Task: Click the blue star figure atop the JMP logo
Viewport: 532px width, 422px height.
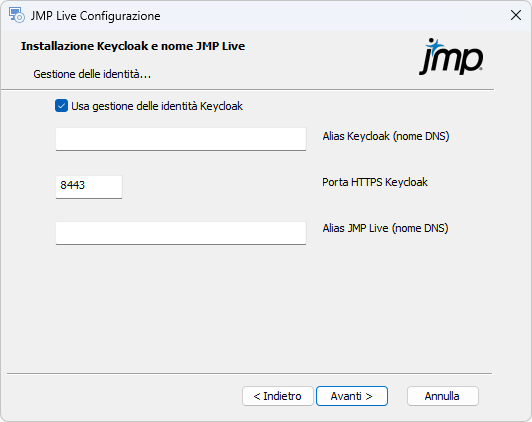Action: pyautogui.click(x=434, y=44)
